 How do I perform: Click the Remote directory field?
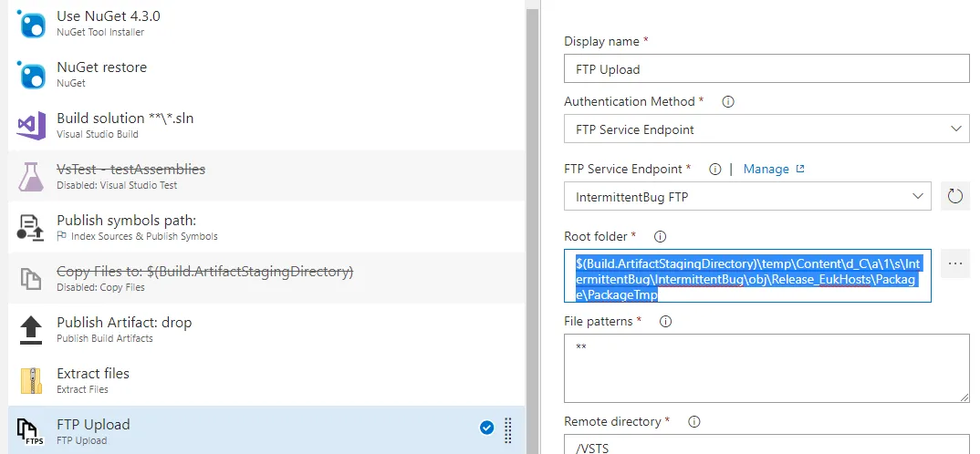tap(766, 446)
